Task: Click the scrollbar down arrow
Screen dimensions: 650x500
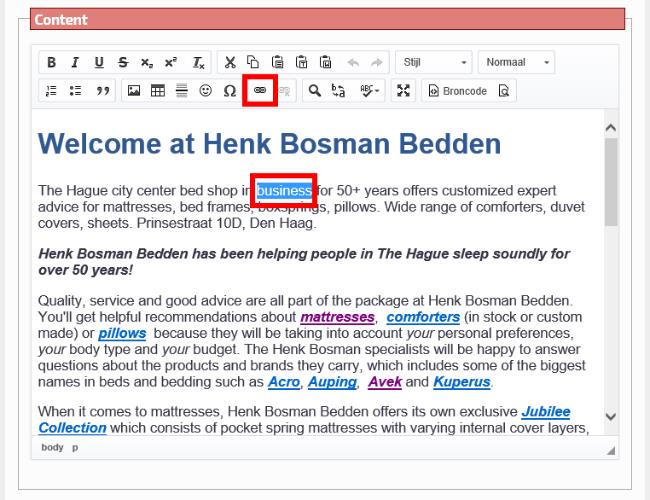Action: [611, 416]
